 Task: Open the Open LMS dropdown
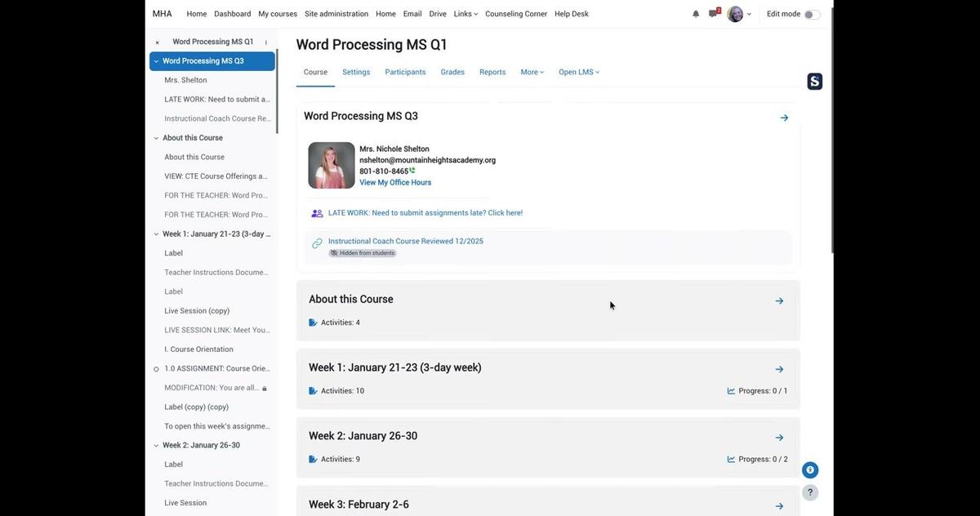point(578,72)
